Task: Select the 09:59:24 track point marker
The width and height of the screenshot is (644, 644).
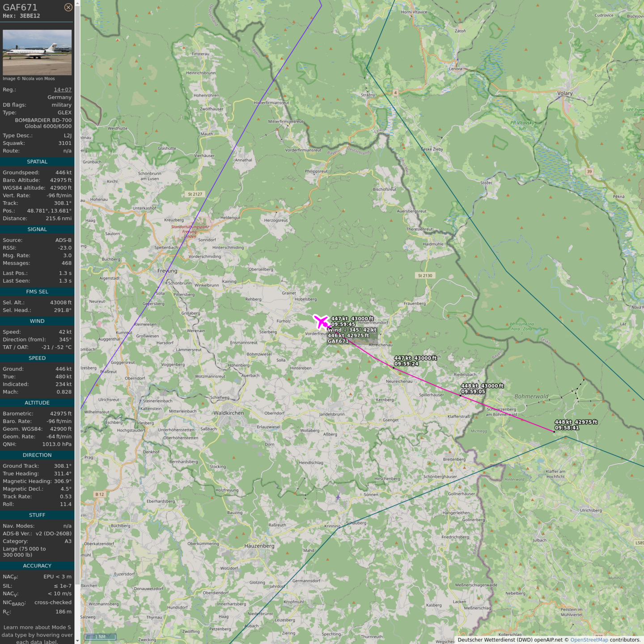Action: [x=394, y=367]
